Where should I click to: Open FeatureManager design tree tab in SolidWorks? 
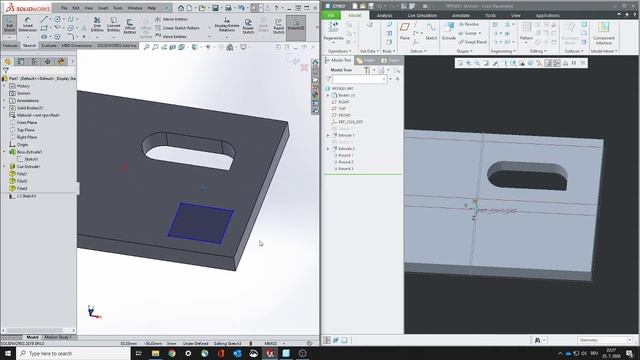[8, 62]
